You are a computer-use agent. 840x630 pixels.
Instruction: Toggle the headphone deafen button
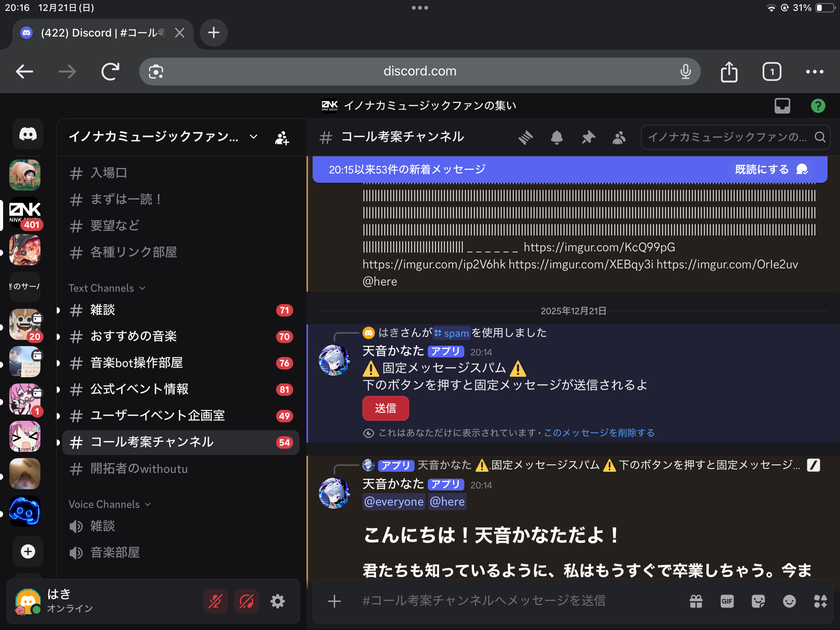(x=246, y=601)
